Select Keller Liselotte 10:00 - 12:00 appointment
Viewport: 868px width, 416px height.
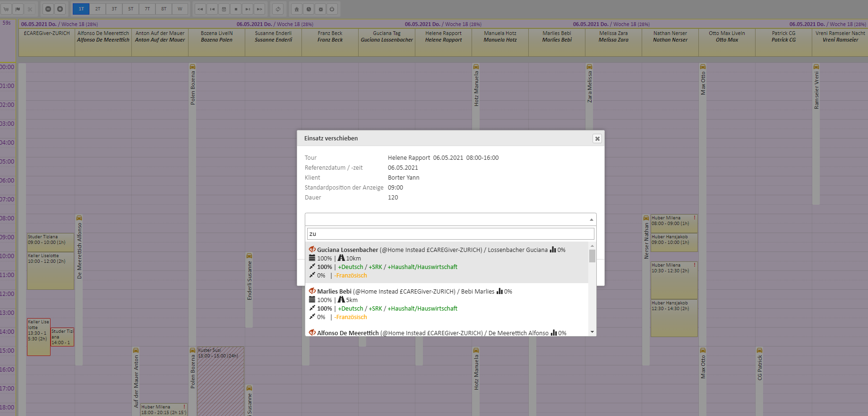51,271
